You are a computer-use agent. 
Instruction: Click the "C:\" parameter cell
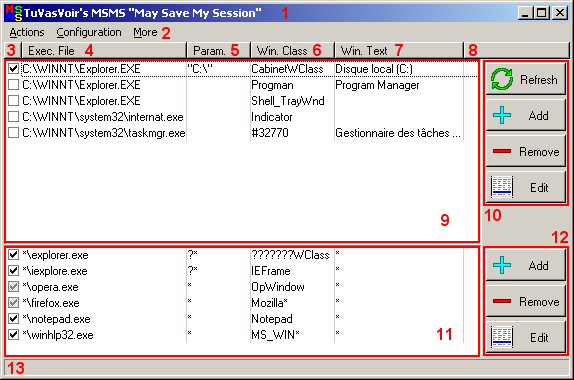point(200,69)
